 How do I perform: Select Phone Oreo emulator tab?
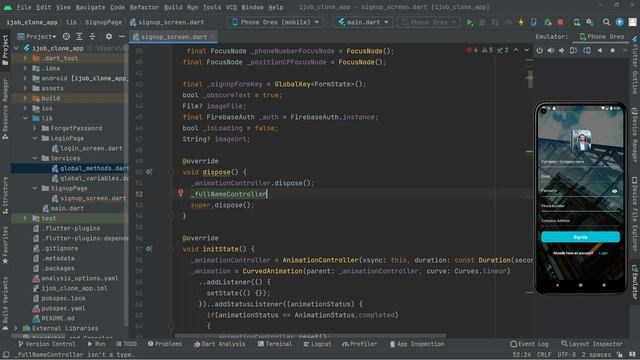point(602,36)
